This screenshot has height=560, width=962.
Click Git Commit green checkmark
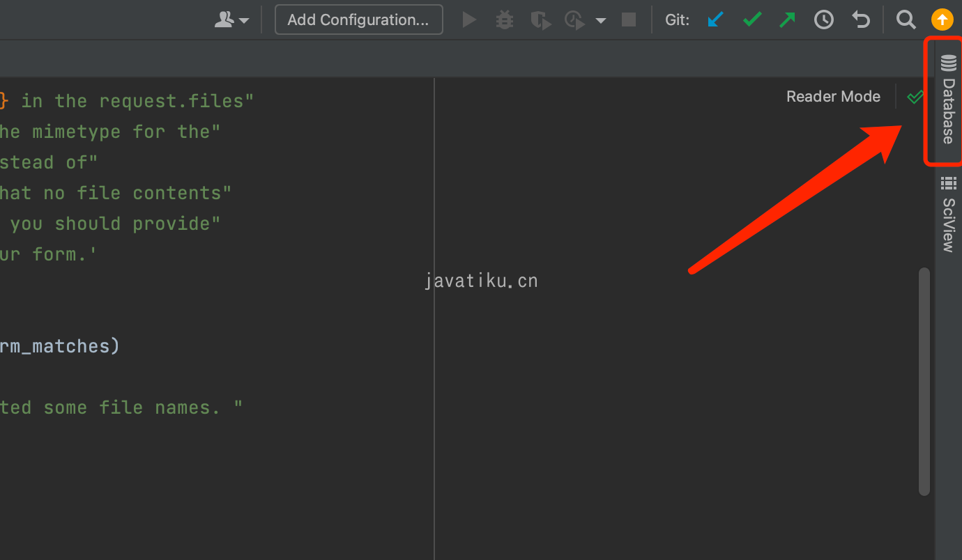click(x=752, y=20)
